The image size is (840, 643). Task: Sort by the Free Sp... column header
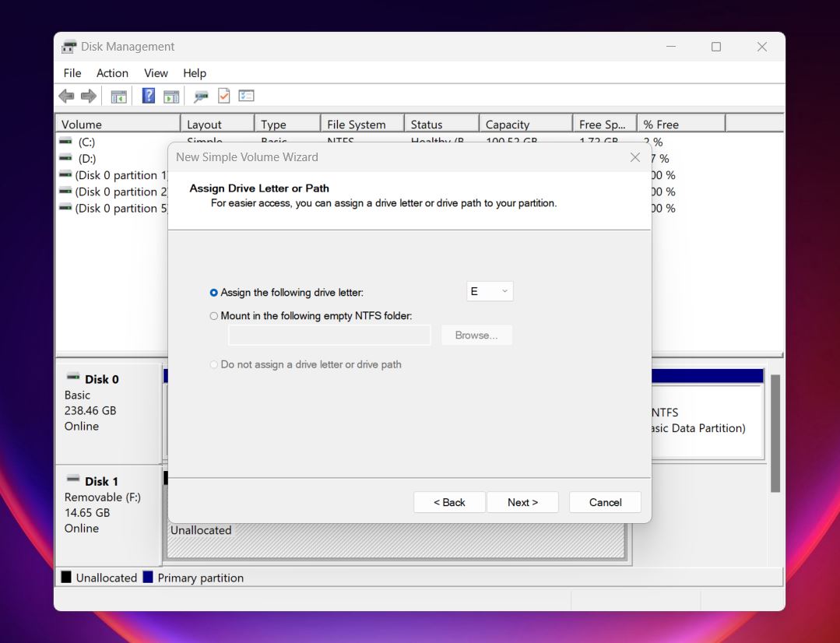tap(605, 125)
